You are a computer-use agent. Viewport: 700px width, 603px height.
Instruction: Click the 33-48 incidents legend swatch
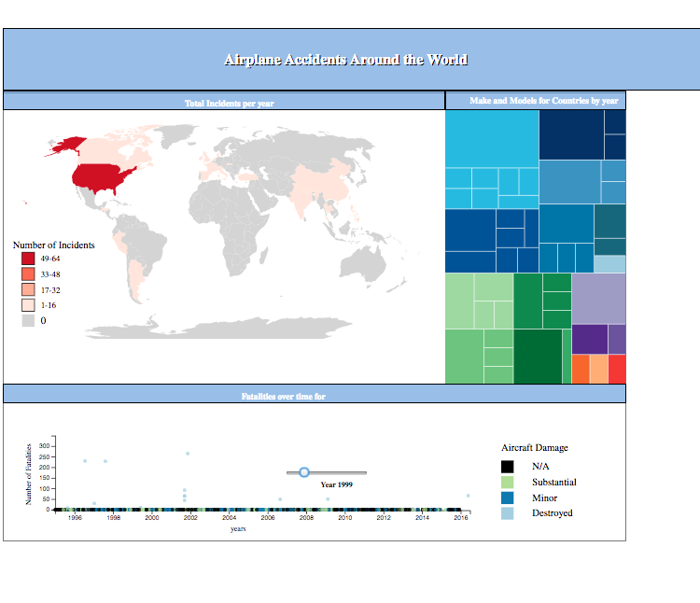pos(28,274)
